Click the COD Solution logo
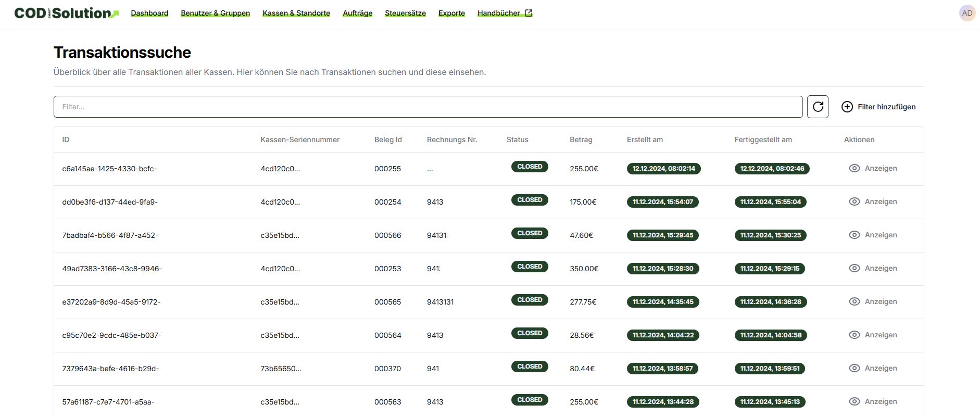 [66, 13]
